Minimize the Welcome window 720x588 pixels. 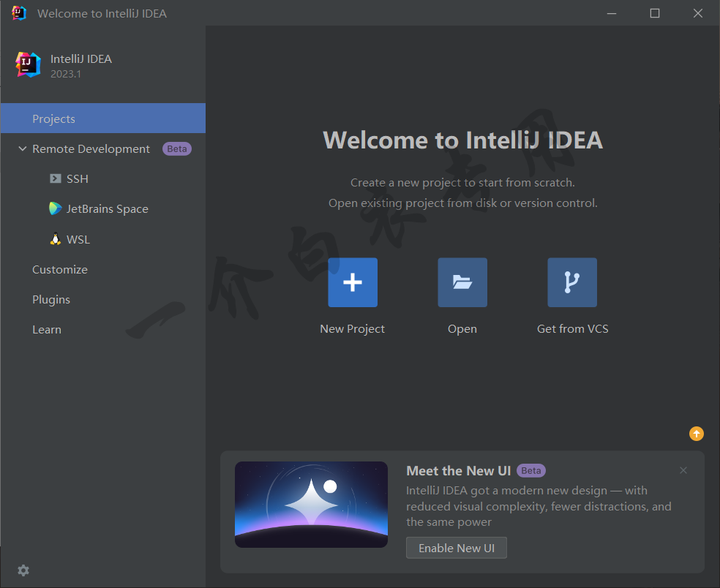(612, 13)
